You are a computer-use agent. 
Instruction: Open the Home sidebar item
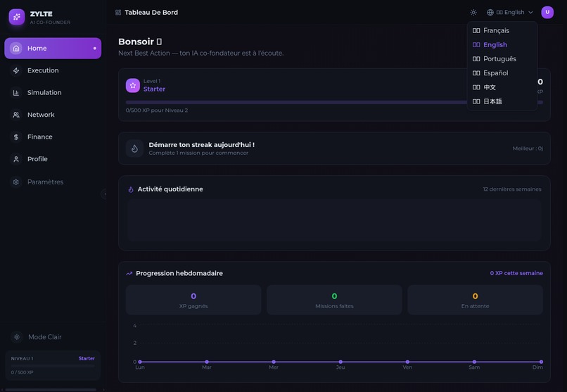coord(53,48)
